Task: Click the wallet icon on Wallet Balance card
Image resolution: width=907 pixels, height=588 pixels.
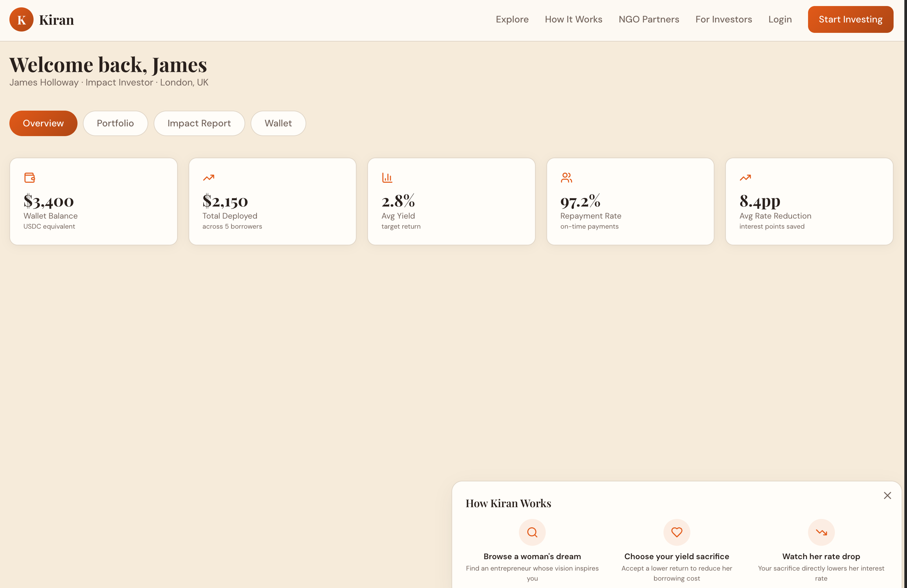Action: point(30,177)
